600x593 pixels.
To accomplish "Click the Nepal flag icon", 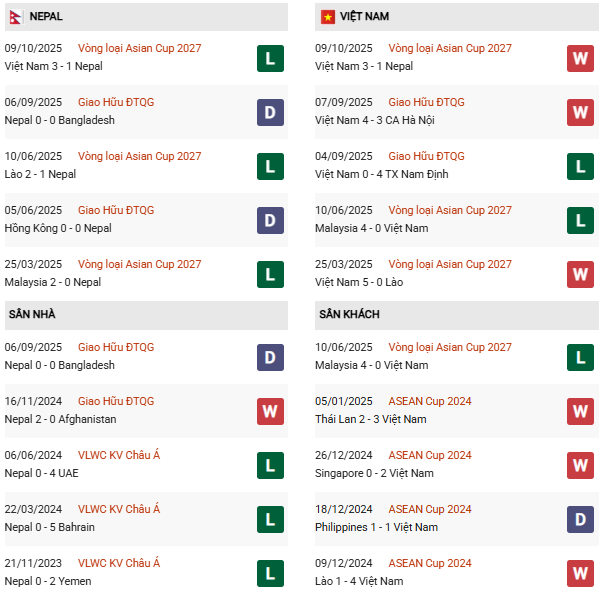I will pos(15,17).
